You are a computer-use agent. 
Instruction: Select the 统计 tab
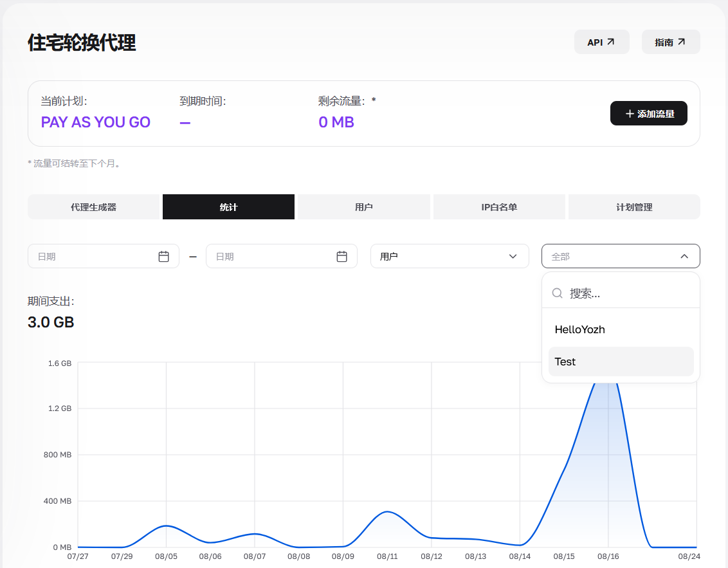228,207
